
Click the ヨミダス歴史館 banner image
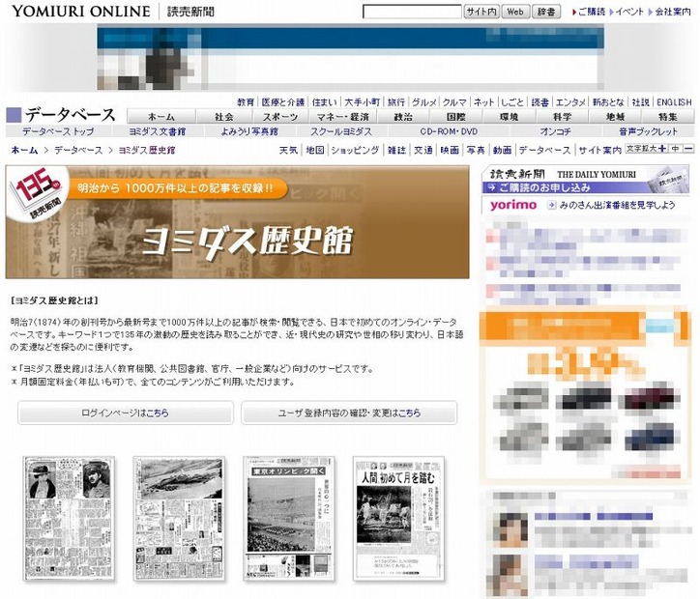point(237,221)
